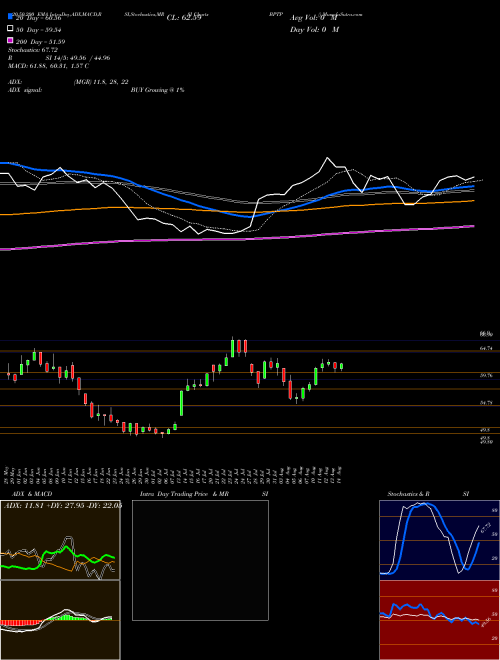Viewport: 500px width, 660px height.
Task: Click the last green candlestick on the chart
Action: coord(341,367)
